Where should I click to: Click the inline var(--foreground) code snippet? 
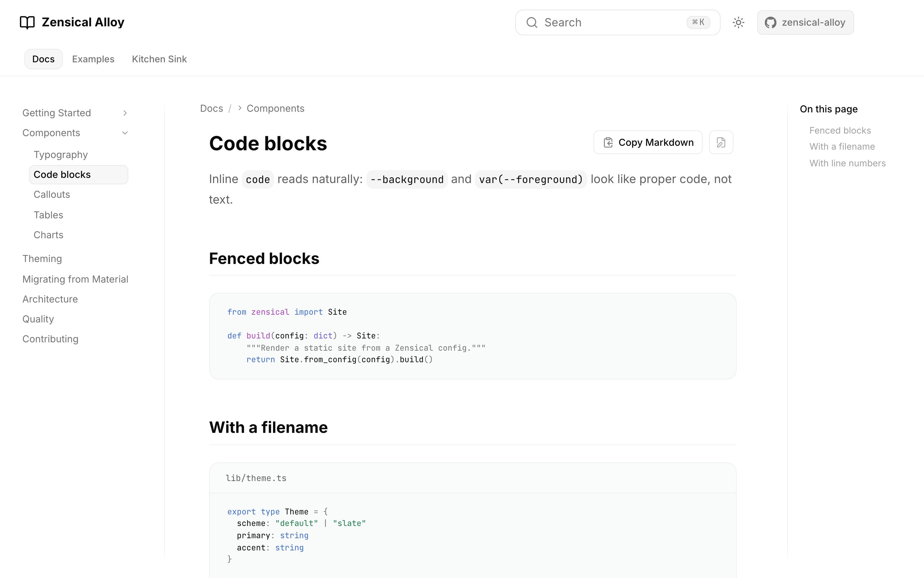531,179
